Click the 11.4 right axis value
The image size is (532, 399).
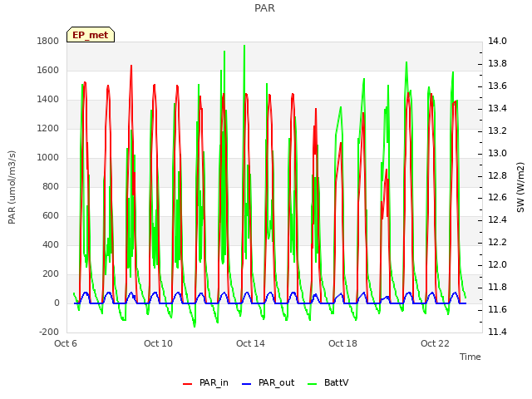click(x=497, y=332)
